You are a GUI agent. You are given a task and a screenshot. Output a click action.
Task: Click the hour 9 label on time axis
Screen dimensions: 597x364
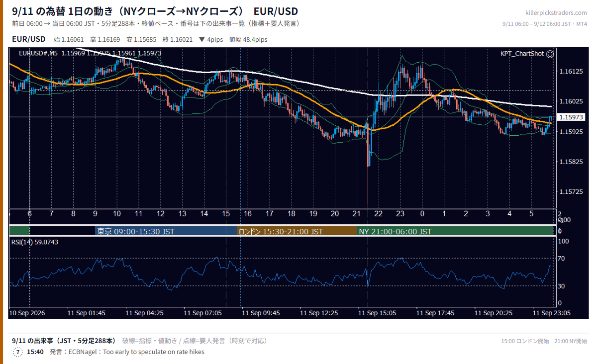[x=95, y=214]
